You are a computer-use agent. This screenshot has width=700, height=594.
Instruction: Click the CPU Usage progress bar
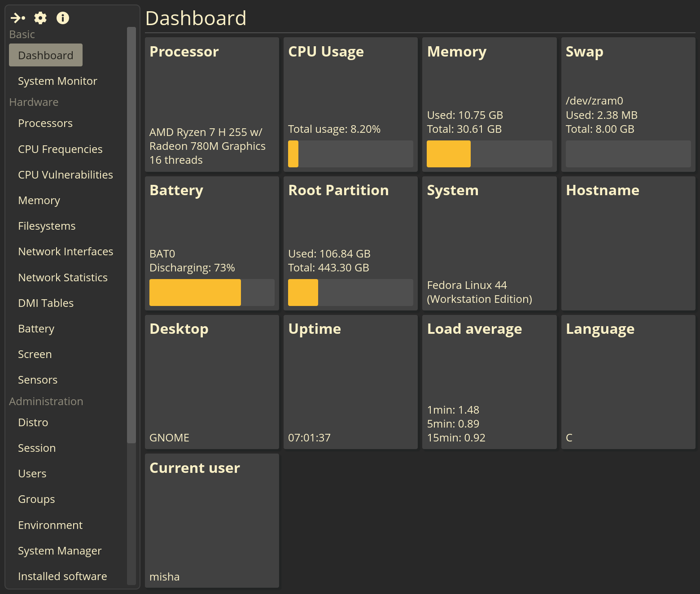(350, 154)
